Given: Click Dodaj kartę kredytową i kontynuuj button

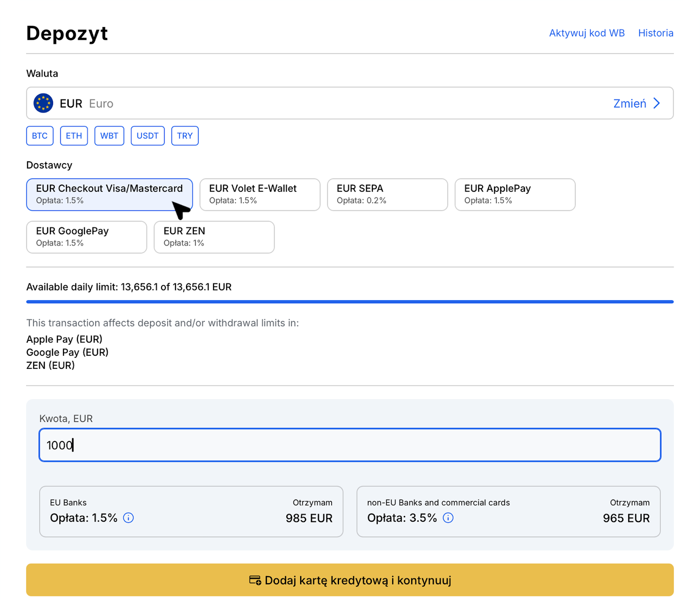Looking at the screenshot, I should 350,580.
